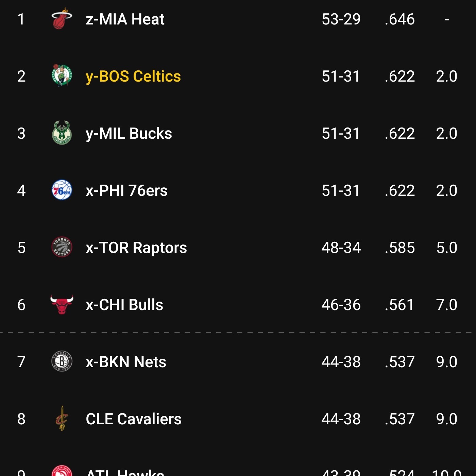
Task: Click the Heat 53-29 record
Action: pyautogui.click(x=341, y=19)
